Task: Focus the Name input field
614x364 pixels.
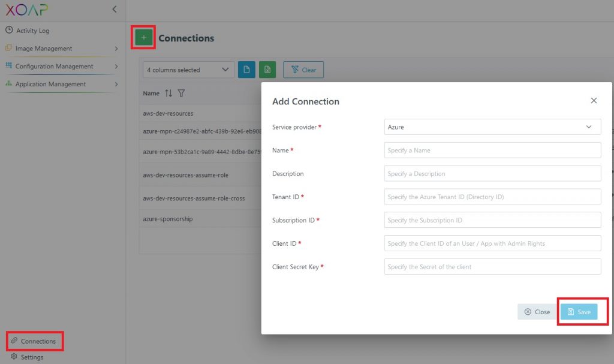Action: 492,150
